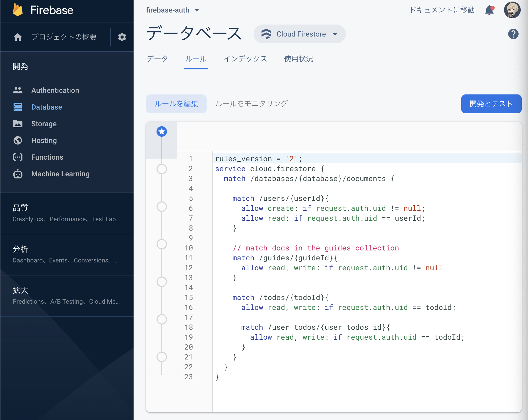Click line number 23 in gutter
The width and height of the screenshot is (528, 420).
[x=189, y=377]
